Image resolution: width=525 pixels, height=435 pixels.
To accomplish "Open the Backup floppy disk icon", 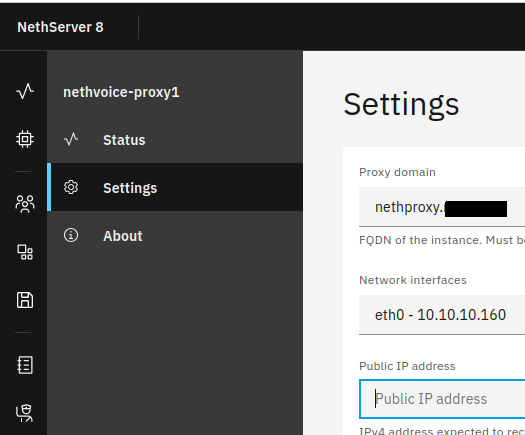I will pos(25,300).
